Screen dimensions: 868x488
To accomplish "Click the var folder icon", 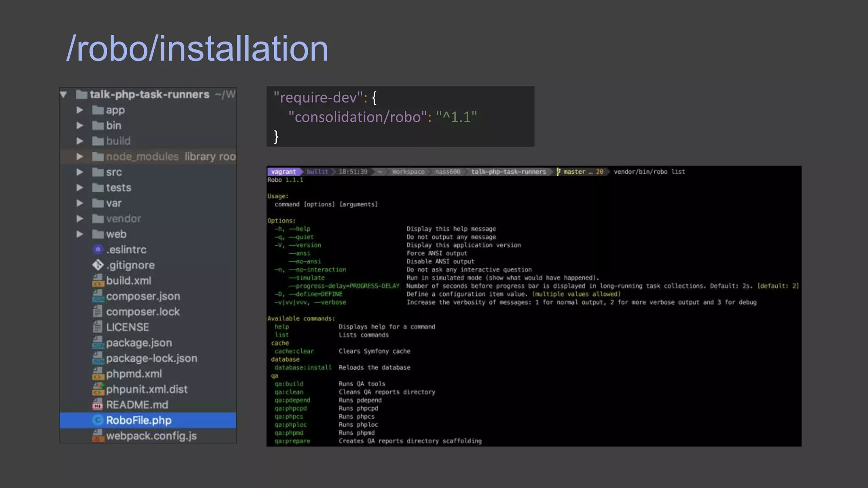I will click(98, 203).
